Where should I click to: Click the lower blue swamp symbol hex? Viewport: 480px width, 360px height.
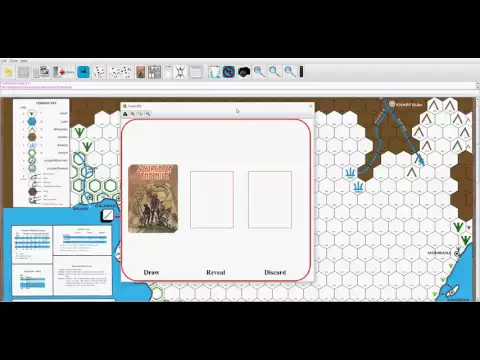(x=358, y=187)
